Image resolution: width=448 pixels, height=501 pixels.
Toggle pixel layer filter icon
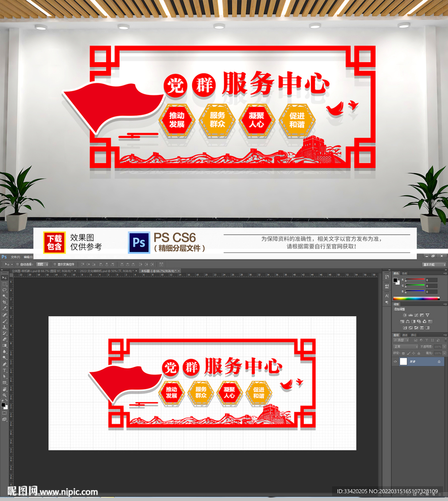click(x=416, y=340)
